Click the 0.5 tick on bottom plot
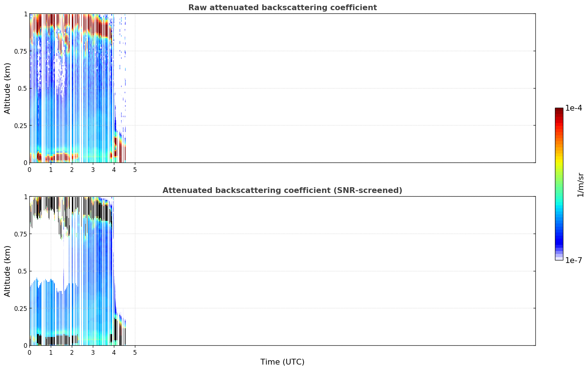Screen dimensions: 588x370 [x=23, y=271]
